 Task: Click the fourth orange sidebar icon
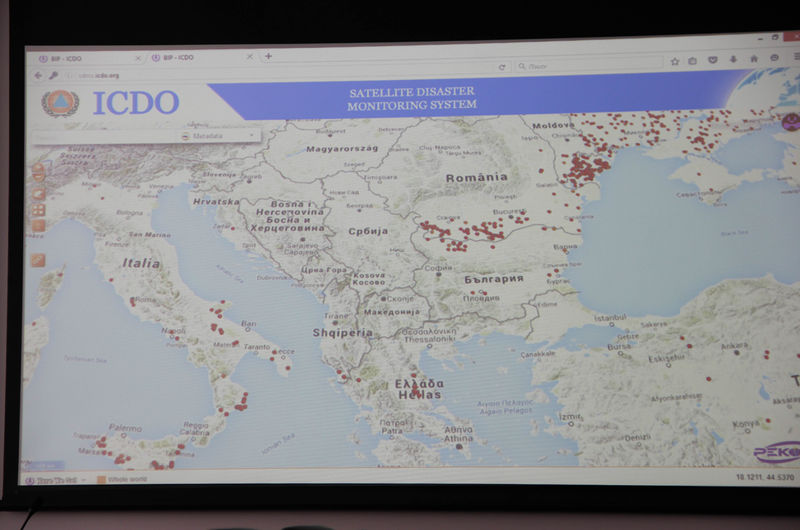point(38,225)
